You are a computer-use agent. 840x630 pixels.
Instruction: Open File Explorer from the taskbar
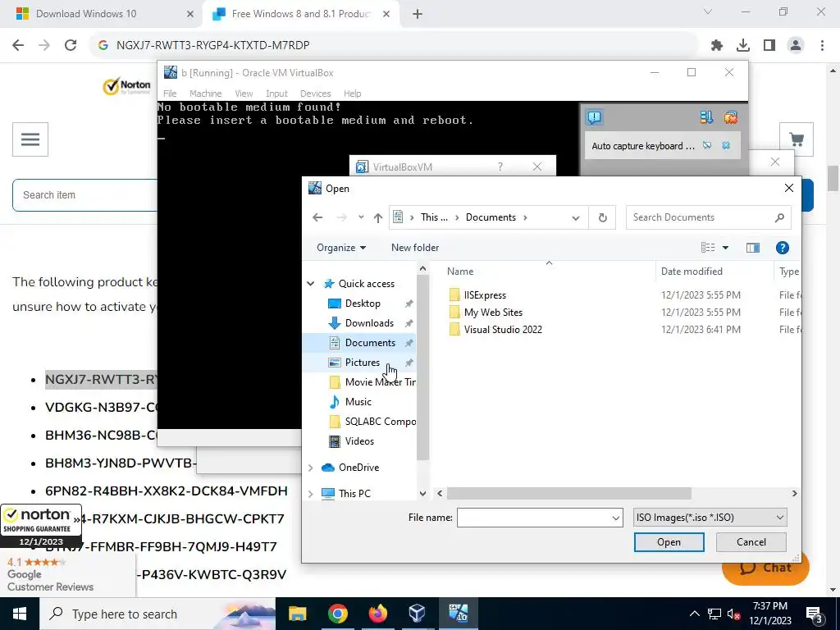point(297,614)
